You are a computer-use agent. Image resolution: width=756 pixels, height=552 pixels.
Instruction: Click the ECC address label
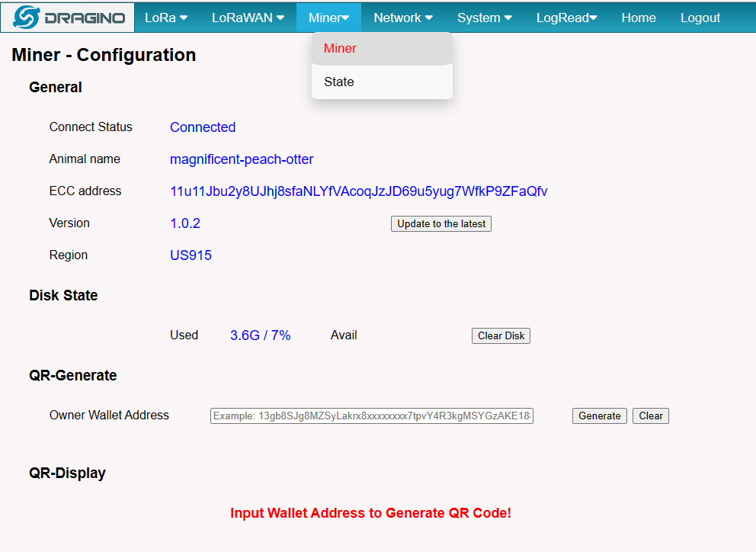[x=85, y=191]
